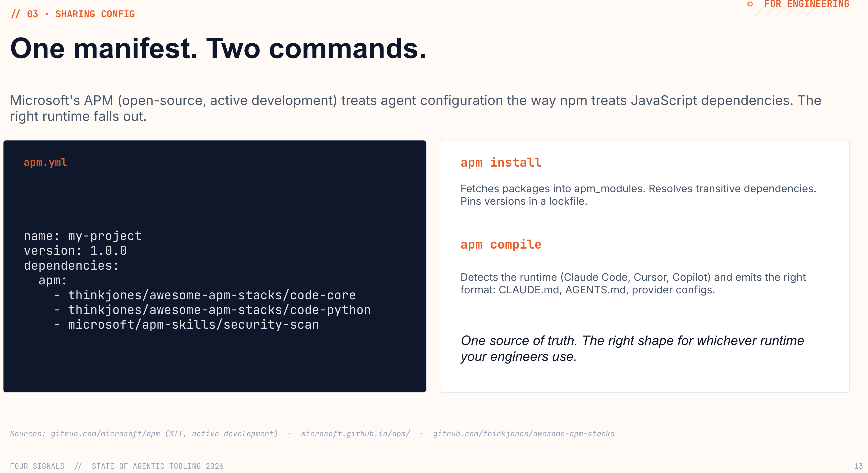The height and width of the screenshot is (473, 868).
Task: Click the microsoft/apm-skills/security-scan line
Action: click(x=186, y=325)
